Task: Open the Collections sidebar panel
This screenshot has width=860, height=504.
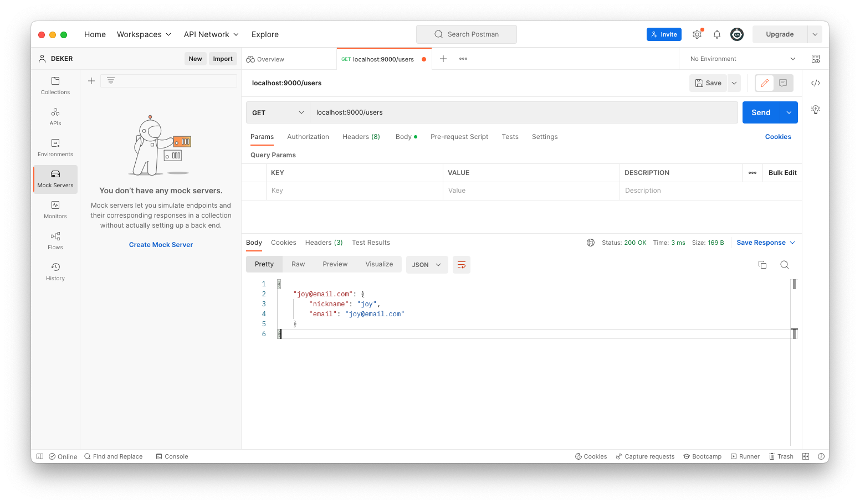Action: [55, 85]
